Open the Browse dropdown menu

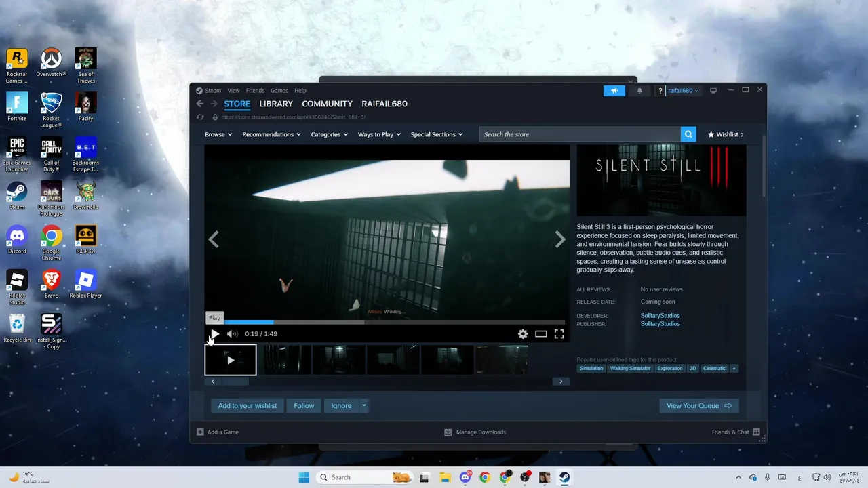[x=218, y=134]
